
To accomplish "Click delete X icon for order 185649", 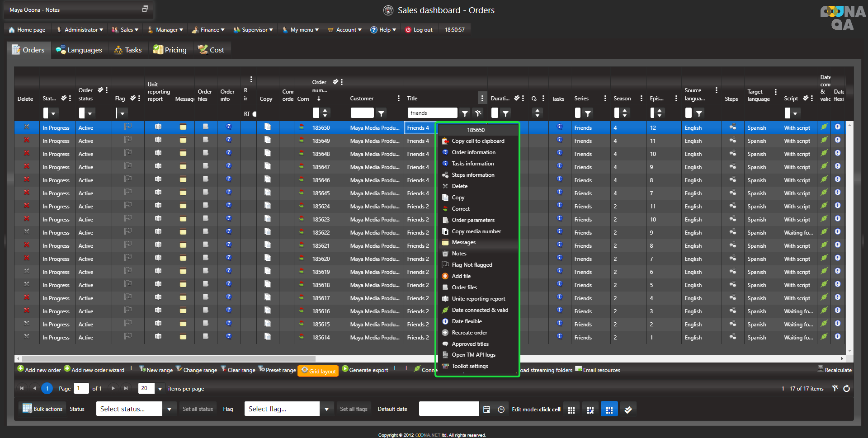I will (x=27, y=141).
